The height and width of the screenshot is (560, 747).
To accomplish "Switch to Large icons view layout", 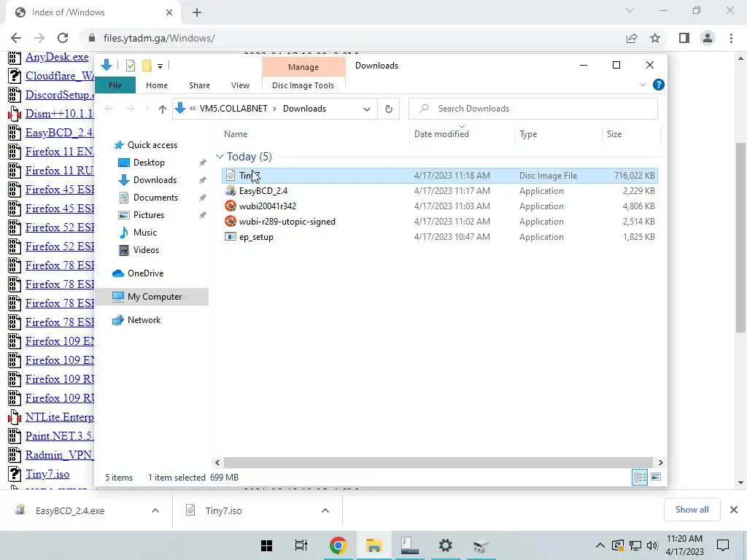I will coord(656,477).
